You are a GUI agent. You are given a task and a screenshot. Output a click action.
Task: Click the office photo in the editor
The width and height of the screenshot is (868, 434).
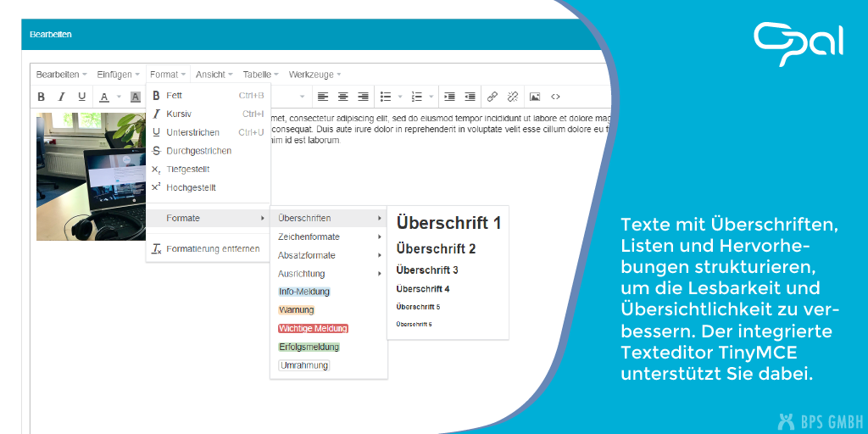pos(92,176)
